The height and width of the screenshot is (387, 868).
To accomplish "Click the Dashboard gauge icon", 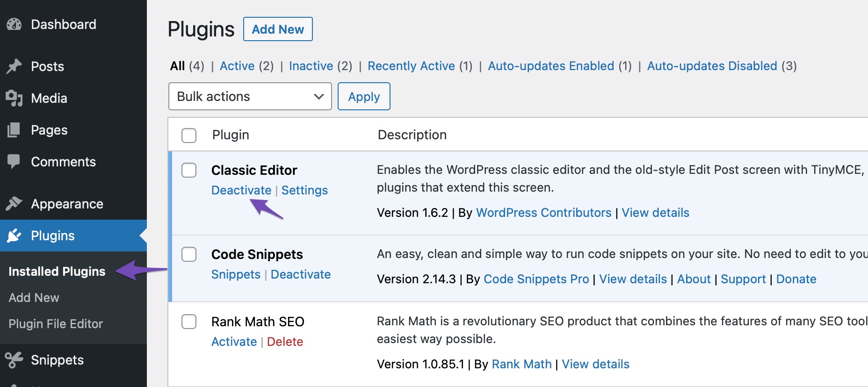I will pyautogui.click(x=14, y=24).
